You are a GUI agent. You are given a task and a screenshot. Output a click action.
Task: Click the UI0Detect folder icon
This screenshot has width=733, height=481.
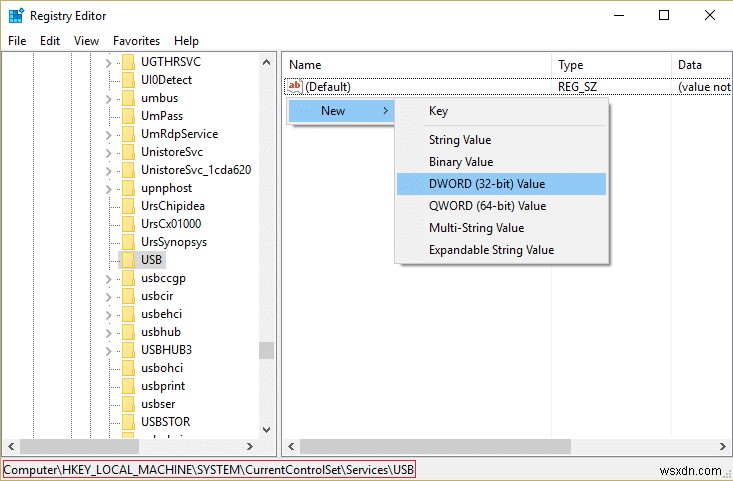point(128,80)
